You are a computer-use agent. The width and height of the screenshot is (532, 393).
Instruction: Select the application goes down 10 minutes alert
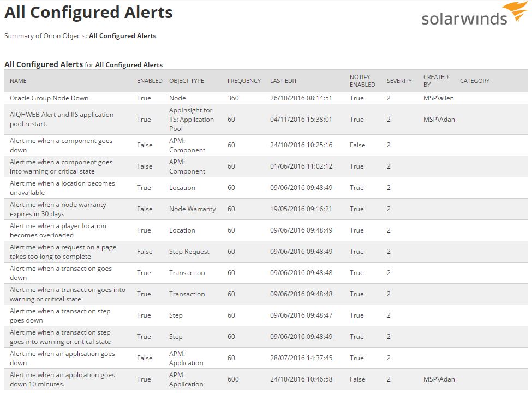point(62,379)
